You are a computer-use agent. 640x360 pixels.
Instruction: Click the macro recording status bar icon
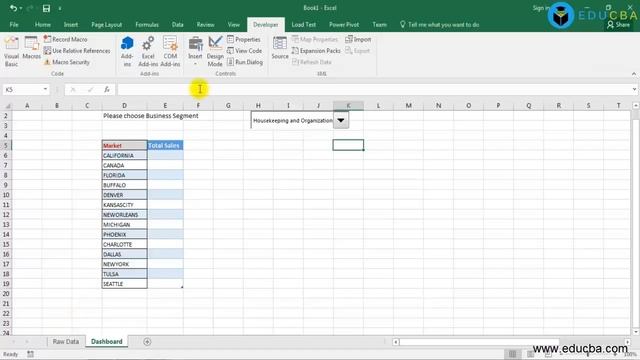click(31, 354)
